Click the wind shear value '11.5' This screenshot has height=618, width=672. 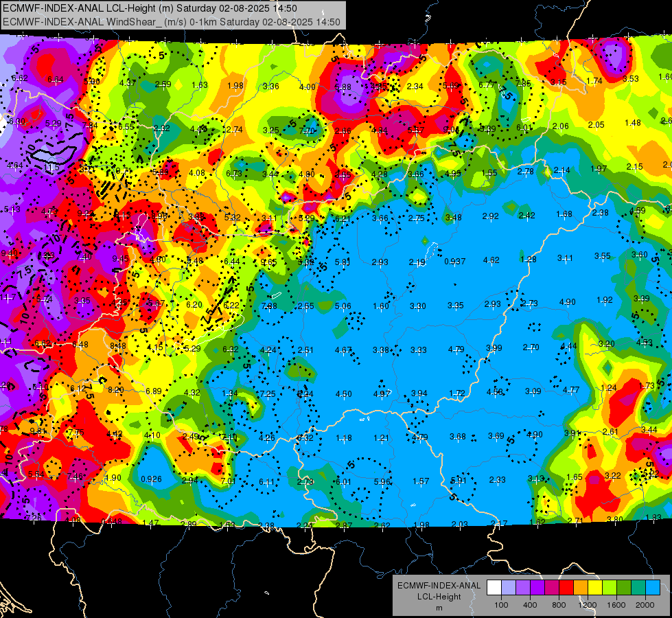click(x=51, y=168)
